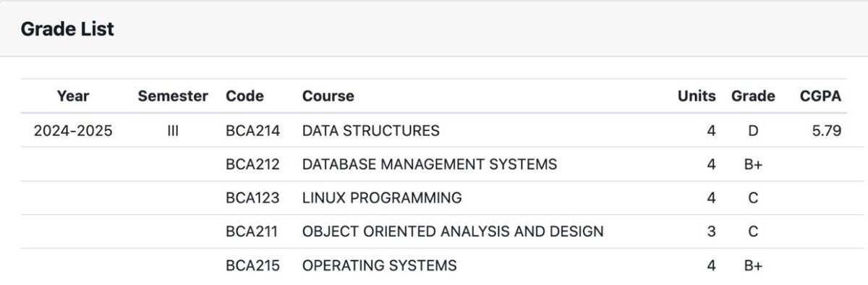Click grade C for Object Oriented Analysis
This screenshot has height=285, width=868.
pos(753,231)
